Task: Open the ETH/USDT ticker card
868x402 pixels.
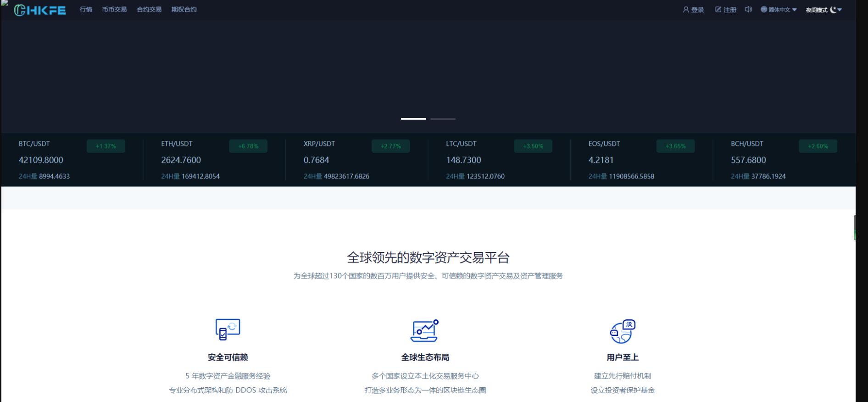Action: (x=177, y=144)
